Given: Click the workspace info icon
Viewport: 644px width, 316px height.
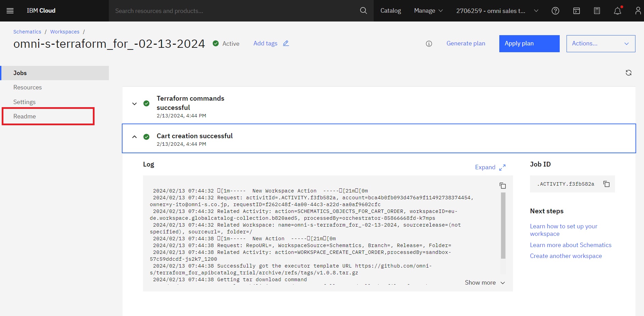Looking at the screenshot, I should (x=429, y=44).
